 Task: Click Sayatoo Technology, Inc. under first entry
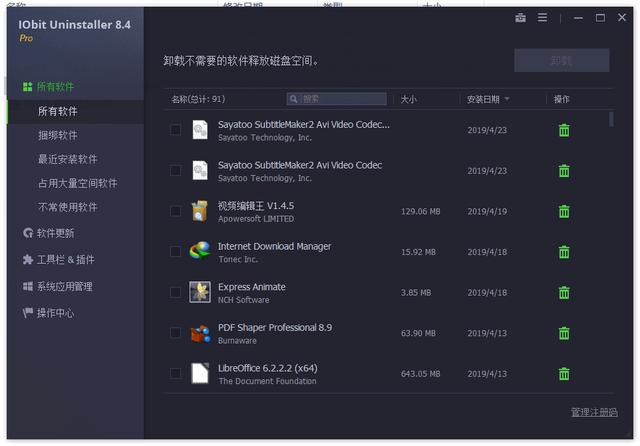click(264, 138)
